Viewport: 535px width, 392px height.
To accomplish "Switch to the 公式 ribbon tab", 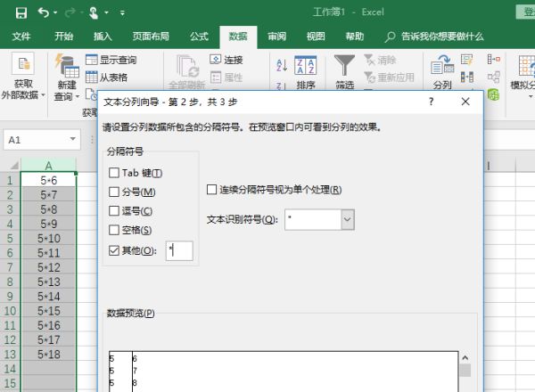I will (199, 37).
